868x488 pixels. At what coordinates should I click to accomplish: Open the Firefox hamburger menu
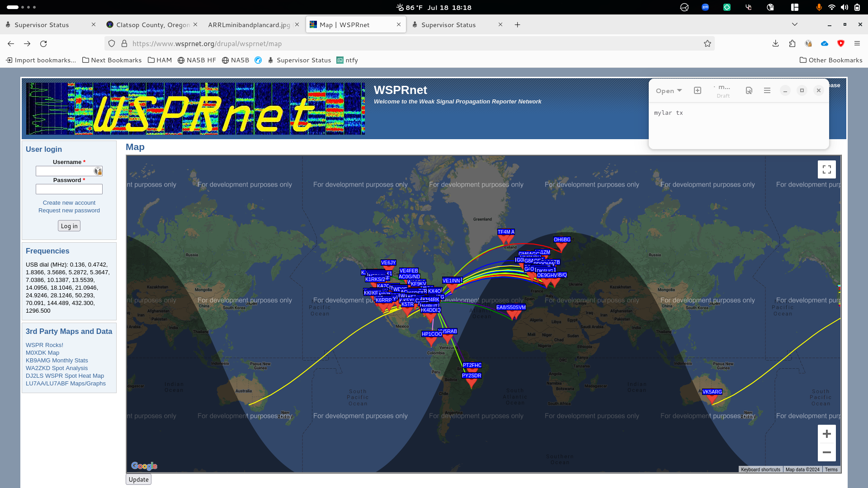857,43
